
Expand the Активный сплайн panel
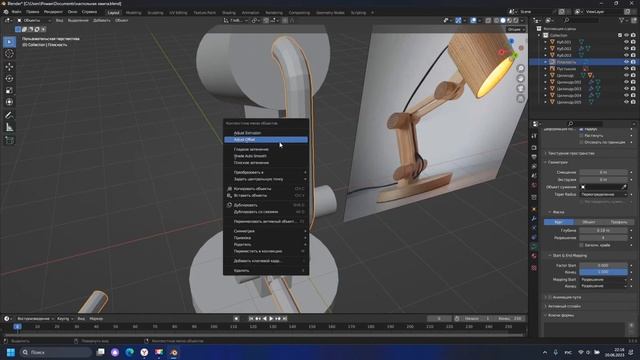tap(564, 306)
